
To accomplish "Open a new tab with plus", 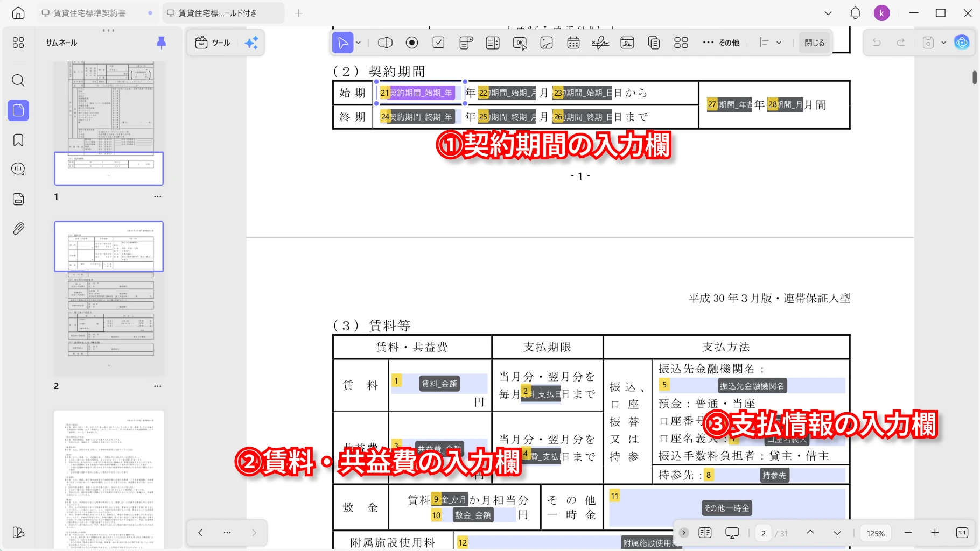I will [299, 13].
